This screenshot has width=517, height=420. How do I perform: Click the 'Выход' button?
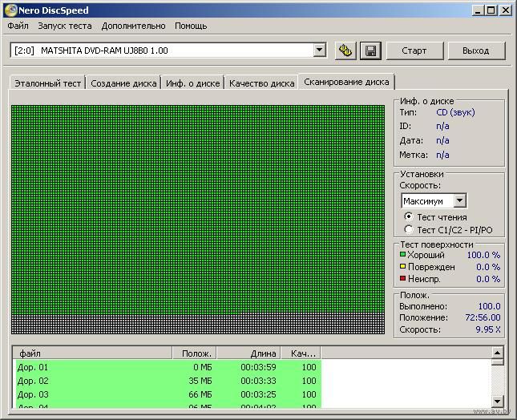(476, 50)
